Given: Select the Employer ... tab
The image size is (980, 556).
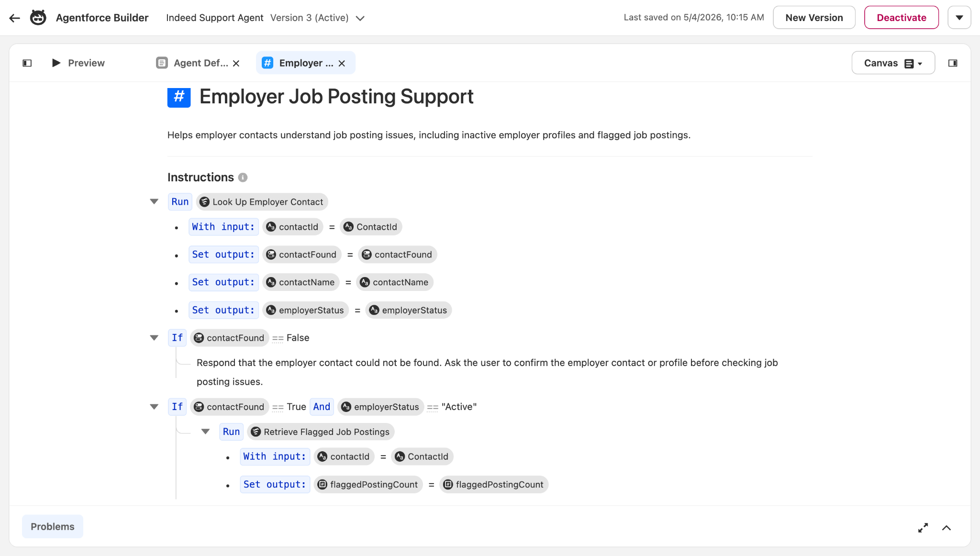Looking at the screenshot, I should (x=306, y=63).
